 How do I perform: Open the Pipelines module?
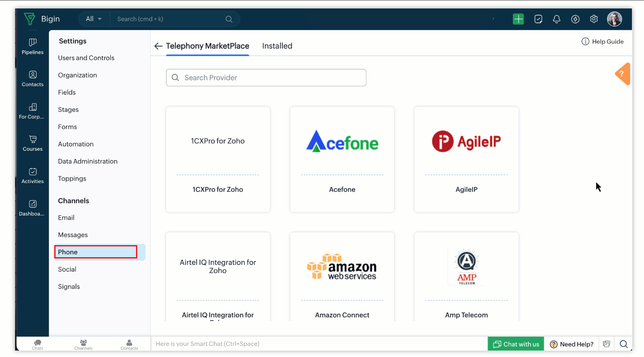point(33,46)
